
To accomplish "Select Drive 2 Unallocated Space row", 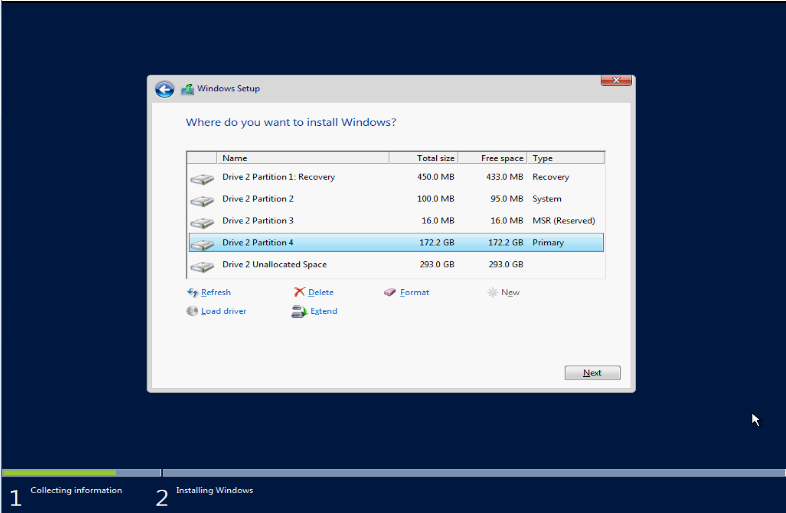I will coord(396,264).
